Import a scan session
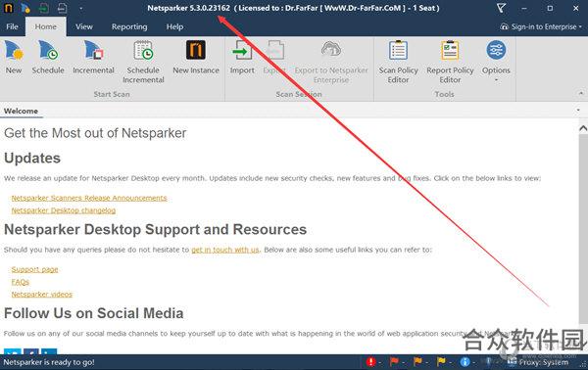Screen dimensions: 588x370 click(242, 58)
